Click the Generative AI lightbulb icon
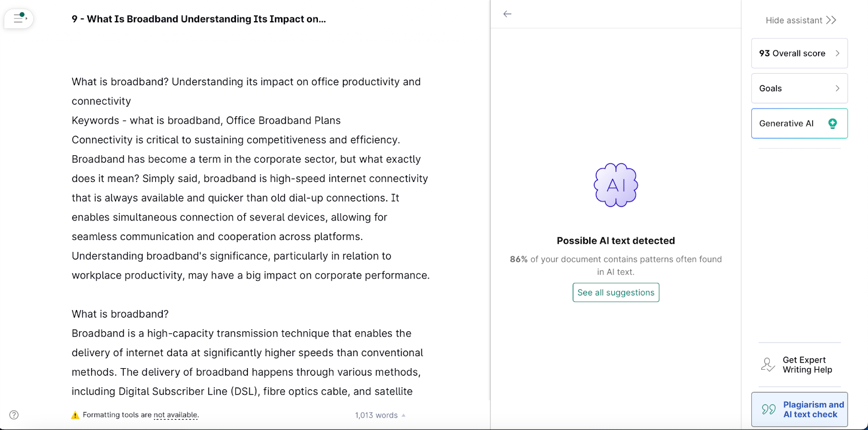 [832, 123]
